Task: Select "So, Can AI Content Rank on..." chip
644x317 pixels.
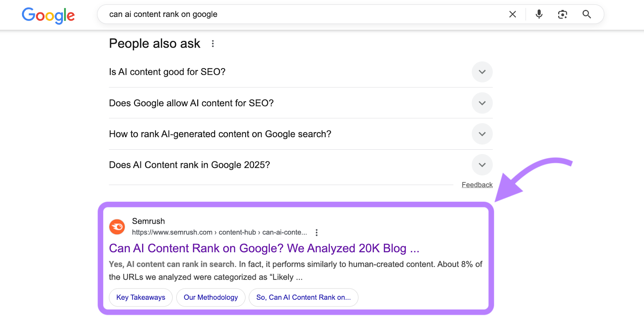Action: (x=303, y=297)
